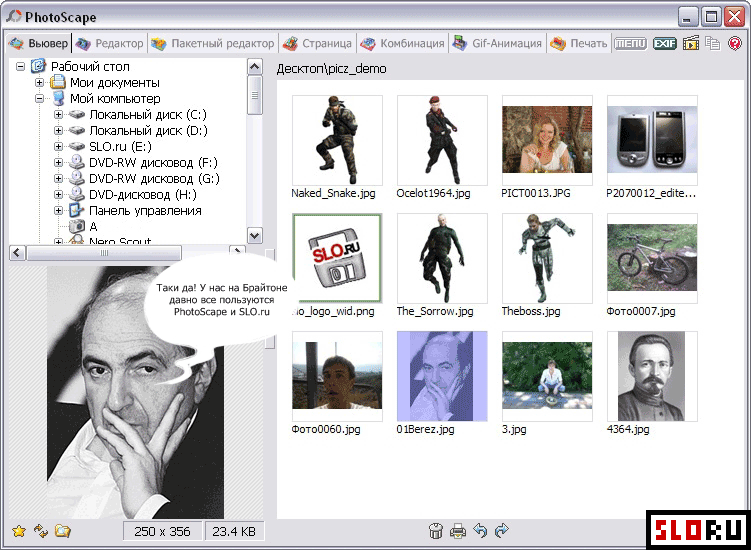Viewport: 751px width, 550px height.
Task: Select SLO.ru (E:) drive
Action: 120,147
